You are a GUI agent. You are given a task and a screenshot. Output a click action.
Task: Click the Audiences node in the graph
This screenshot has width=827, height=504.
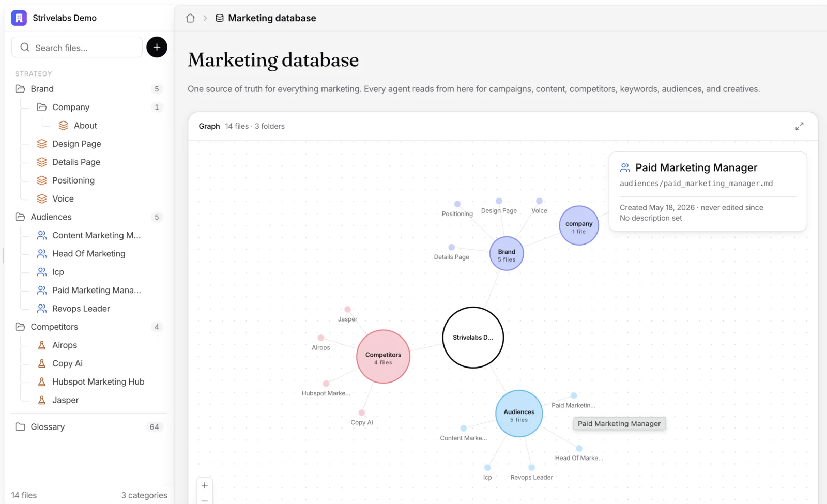[519, 414]
